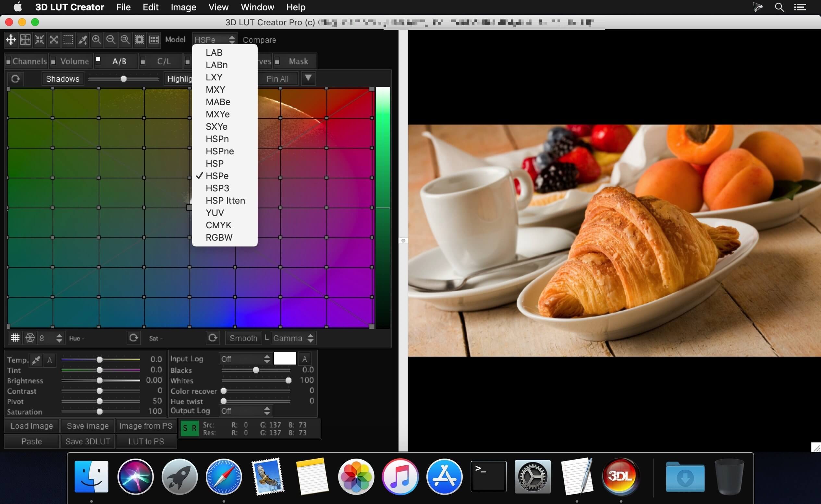Select the move/pan crosshair tool
The image size is (821, 504).
11,40
